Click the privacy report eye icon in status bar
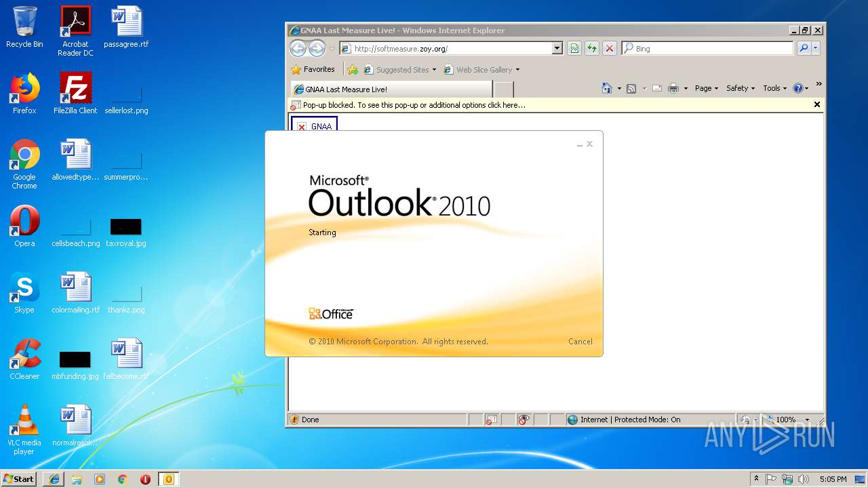Screen dimensions: 868x488 (x=523, y=420)
